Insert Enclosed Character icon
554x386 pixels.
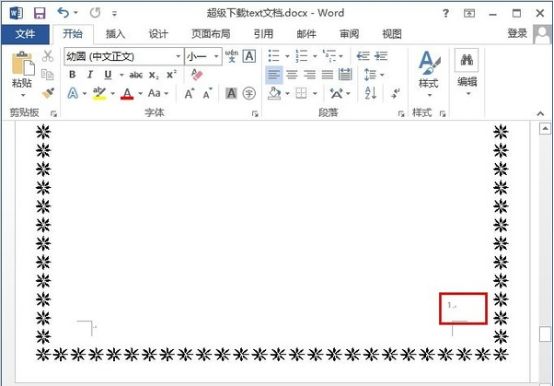click(249, 94)
